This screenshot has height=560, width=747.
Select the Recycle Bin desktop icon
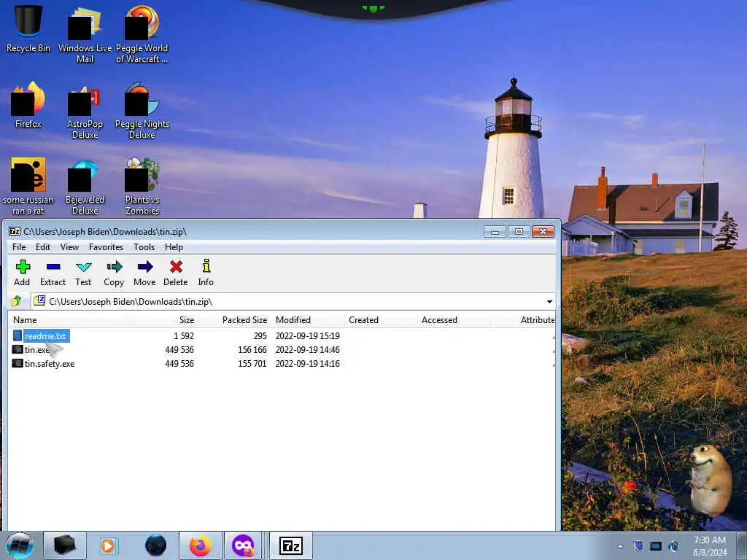(x=28, y=28)
